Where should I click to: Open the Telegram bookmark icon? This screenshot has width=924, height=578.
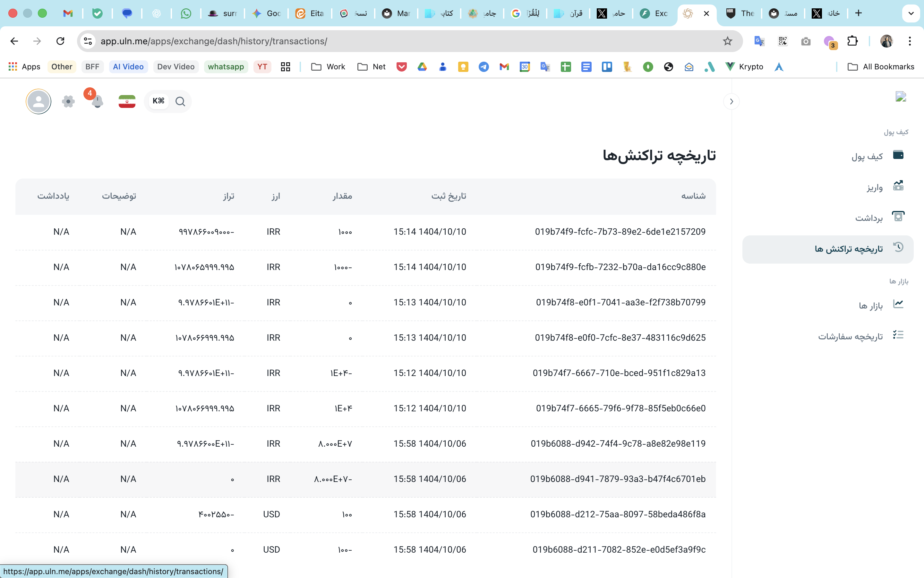[x=484, y=67]
